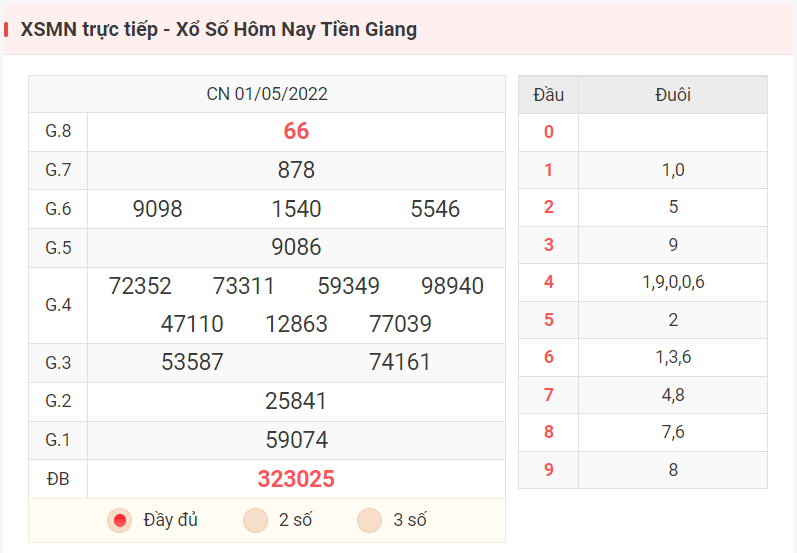This screenshot has height=553, width=797.
Task: Click the Đầu row number 4
Action: click(x=548, y=282)
